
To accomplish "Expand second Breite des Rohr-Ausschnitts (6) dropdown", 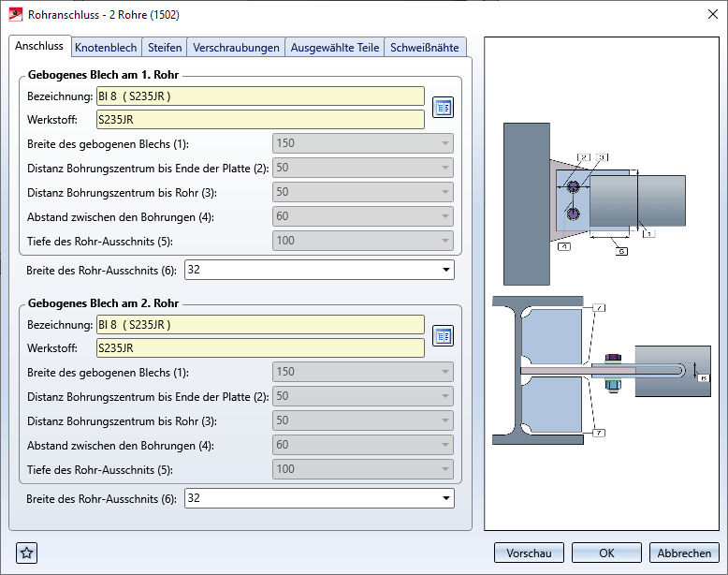I will 444,498.
